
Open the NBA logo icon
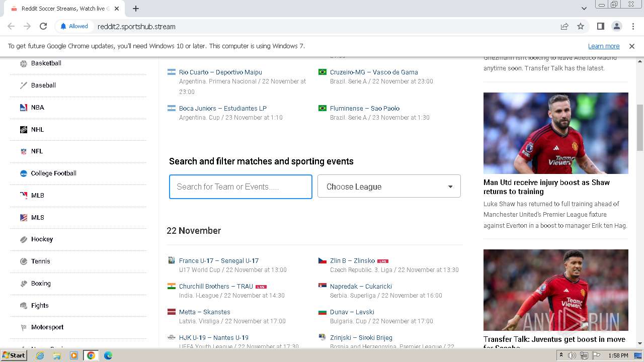click(x=24, y=108)
